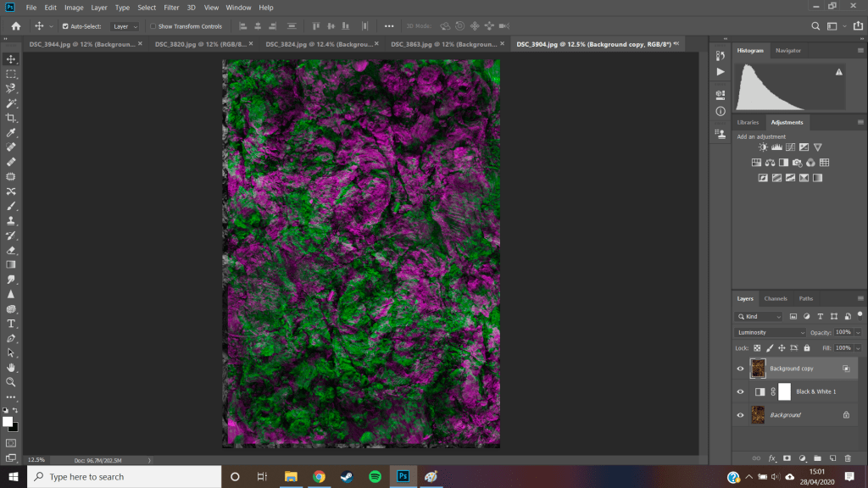Screen dimensions: 868x488
Task: Tick the Show Transform Controls checkbox
Action: 153,26
